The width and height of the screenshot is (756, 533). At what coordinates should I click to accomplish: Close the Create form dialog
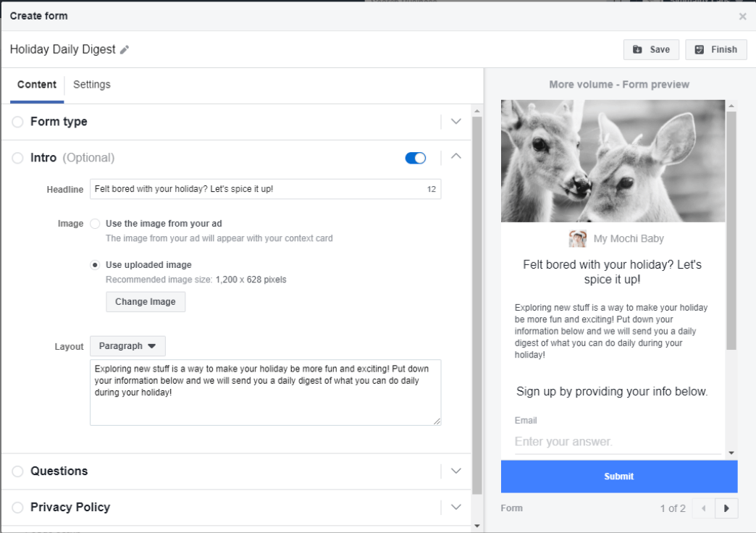(742, 17)
